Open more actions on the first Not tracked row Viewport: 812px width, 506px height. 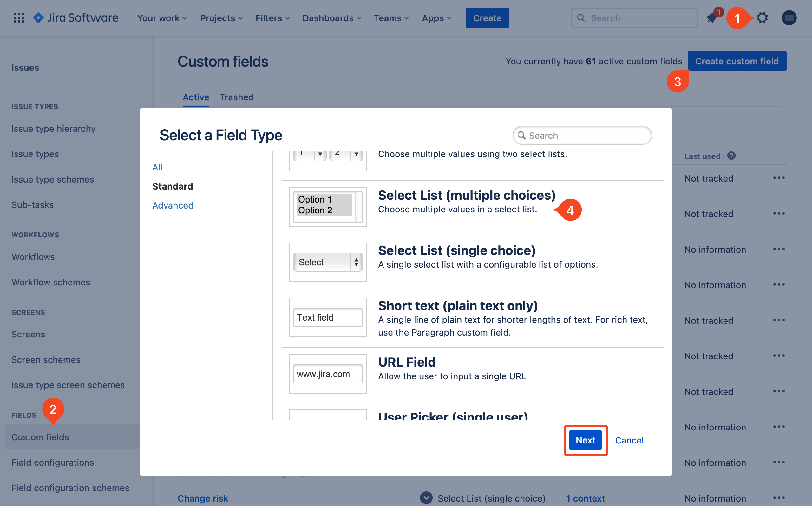779,178
